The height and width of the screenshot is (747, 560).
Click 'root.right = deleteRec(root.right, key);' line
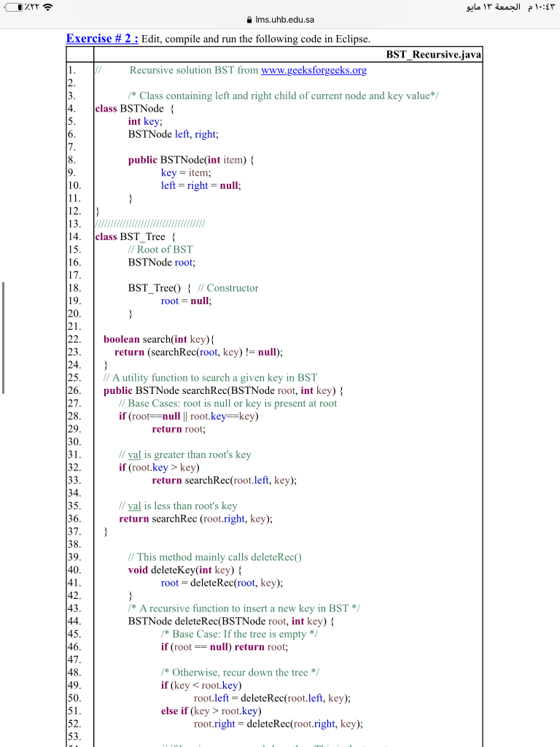pyautogui.click(x=278, y=724)
